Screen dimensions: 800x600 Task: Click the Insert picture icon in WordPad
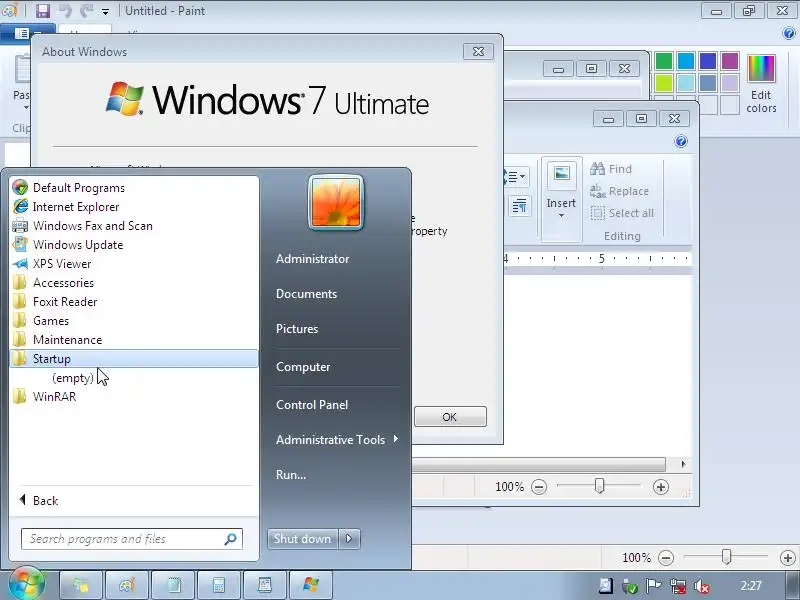pos(561,173)
